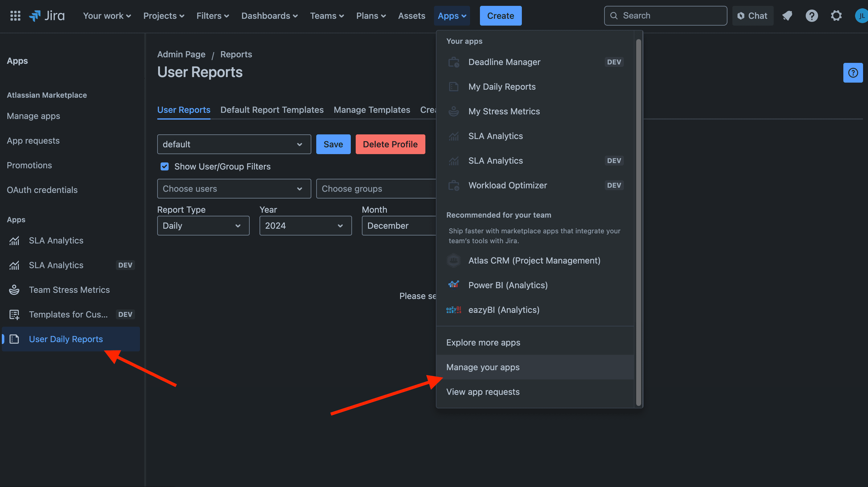Viewport: 868px width, 487px height.
Task: Open Power BI (Analytics) recommendation
Action: click(535, 285)
